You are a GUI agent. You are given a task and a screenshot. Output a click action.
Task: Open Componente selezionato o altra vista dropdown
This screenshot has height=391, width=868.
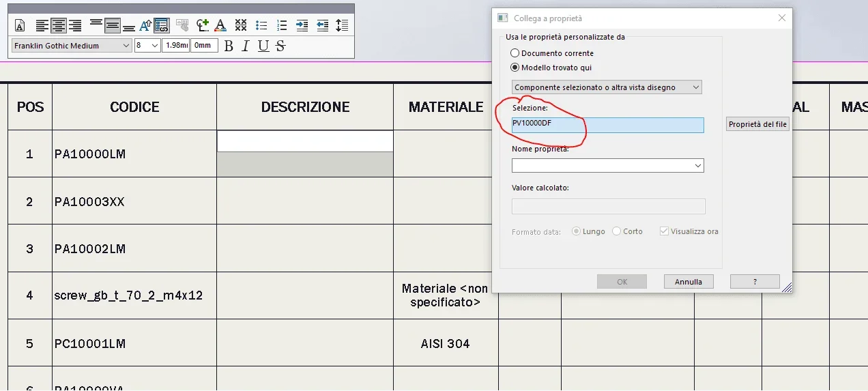(x=607, y=87)
